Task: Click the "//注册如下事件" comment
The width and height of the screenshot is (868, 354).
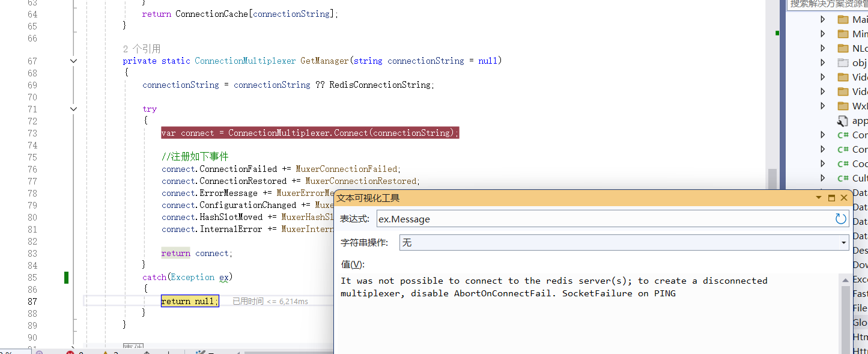Action: 195,157
